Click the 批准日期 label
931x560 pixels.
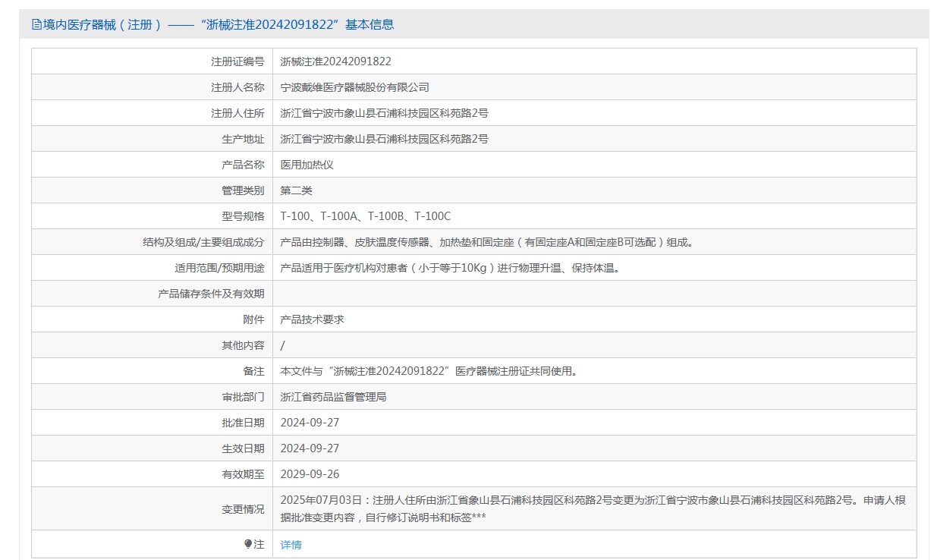[x=243, y=423]
